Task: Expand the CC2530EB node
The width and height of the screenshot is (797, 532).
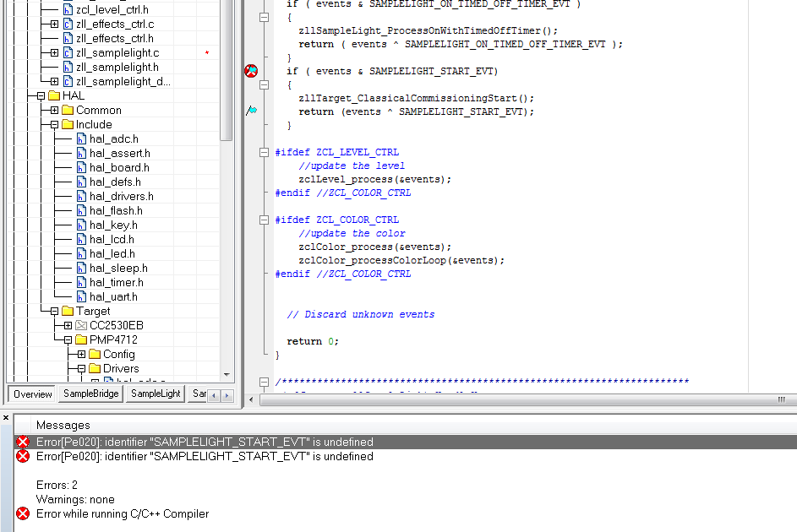Action: 68,325
